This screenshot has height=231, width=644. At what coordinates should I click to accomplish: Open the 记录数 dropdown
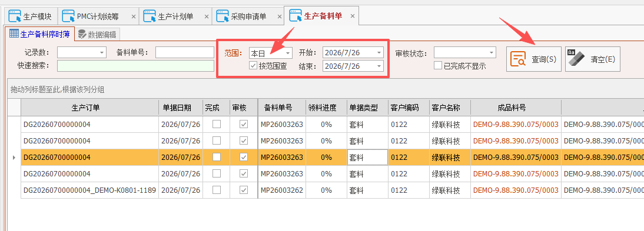click(x=102, y=52)
